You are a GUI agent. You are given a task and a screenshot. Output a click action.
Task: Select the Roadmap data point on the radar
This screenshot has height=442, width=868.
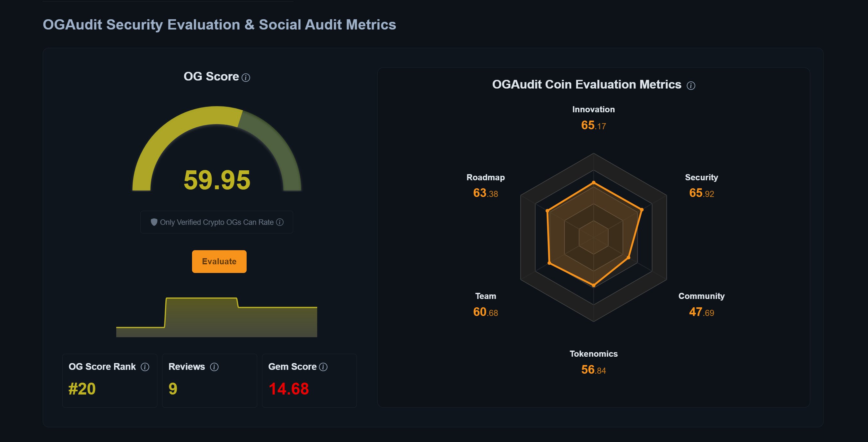click(546, 211)
